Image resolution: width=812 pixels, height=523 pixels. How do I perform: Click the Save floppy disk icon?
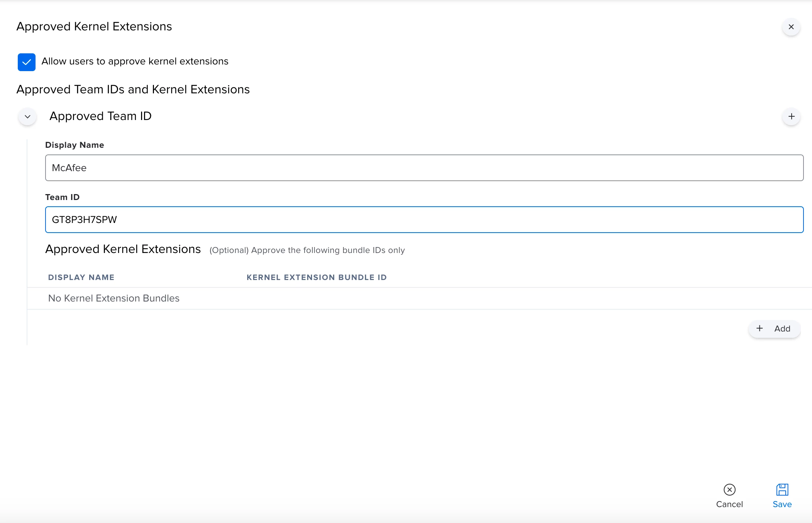point(782,490)
